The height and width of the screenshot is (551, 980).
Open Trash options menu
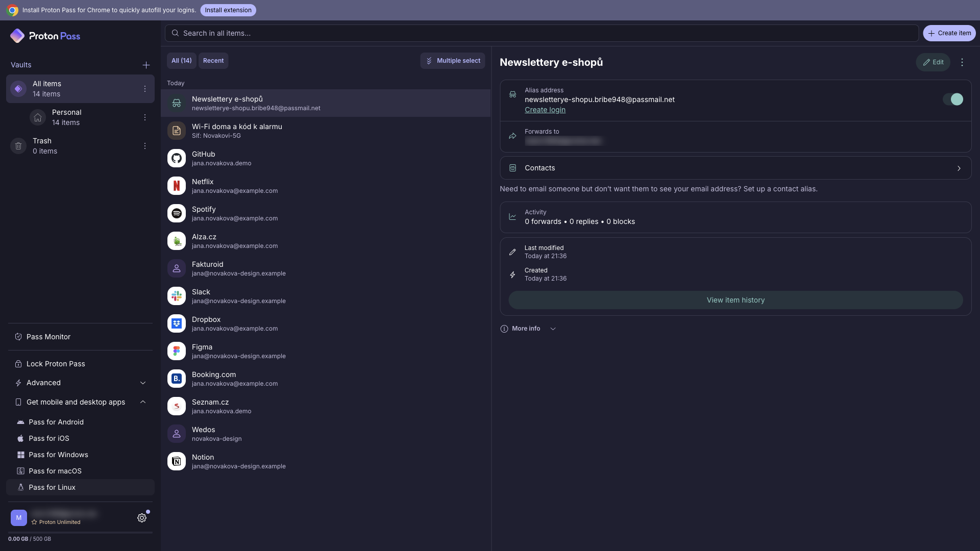click(x=145, y=146)
